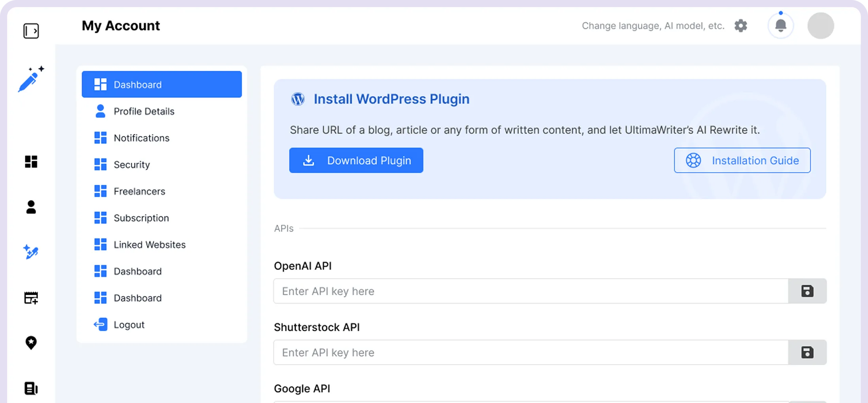
Task: Open the calendar add icon in the left rail
Action: (31, 298)
